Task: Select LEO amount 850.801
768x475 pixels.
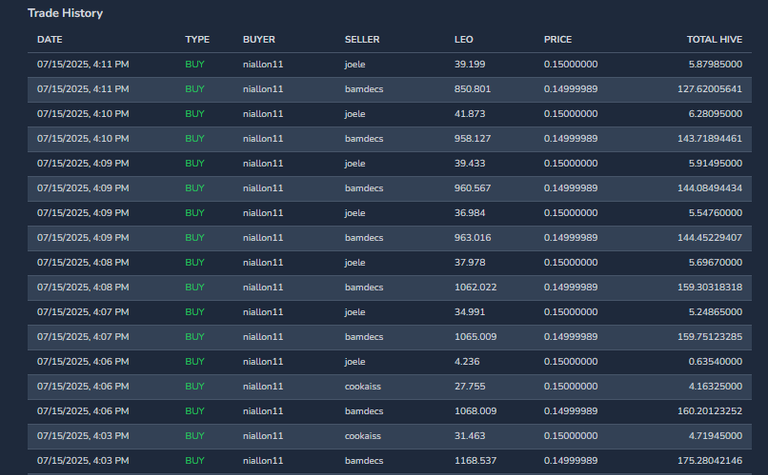Action: coord(473,89)
